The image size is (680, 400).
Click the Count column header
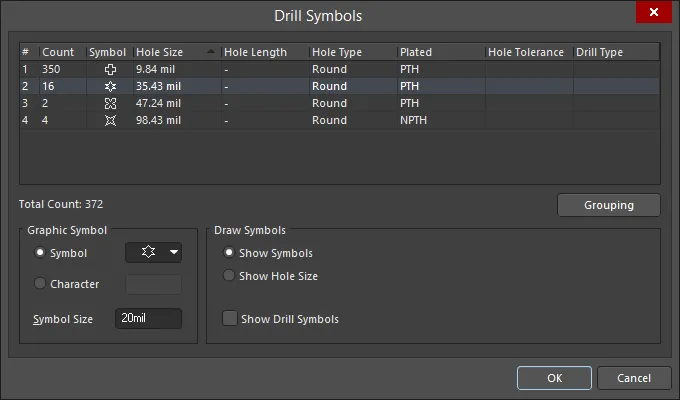[58, 52]
